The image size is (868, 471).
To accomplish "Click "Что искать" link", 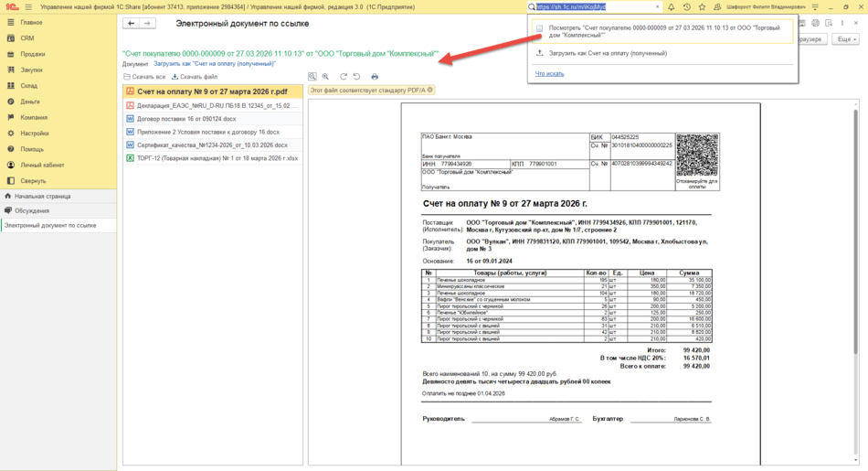I will pyautogui.click(x=549, y=73).
